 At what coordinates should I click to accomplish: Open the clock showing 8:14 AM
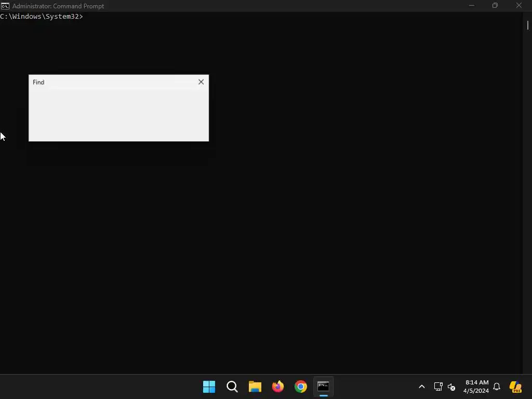click(x=476, y=387)
